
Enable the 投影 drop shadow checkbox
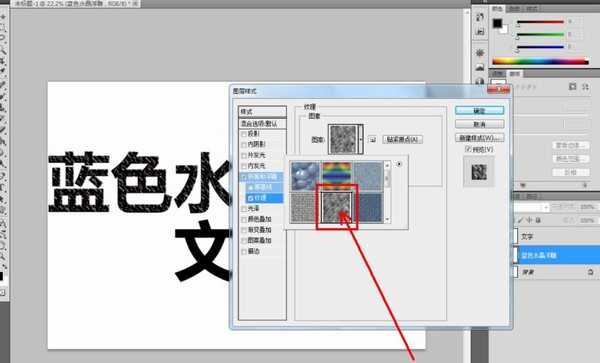pyautogui.click(x=244, y=134)
